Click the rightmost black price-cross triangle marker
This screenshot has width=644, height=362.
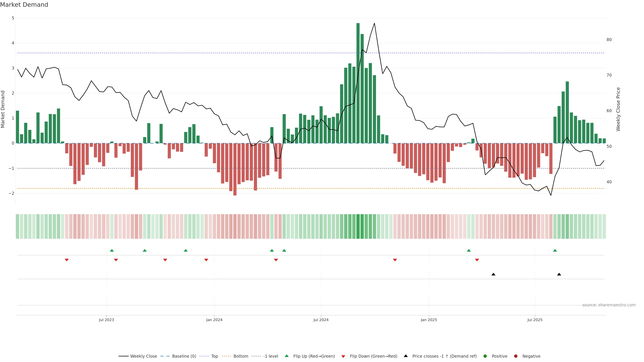559,274
